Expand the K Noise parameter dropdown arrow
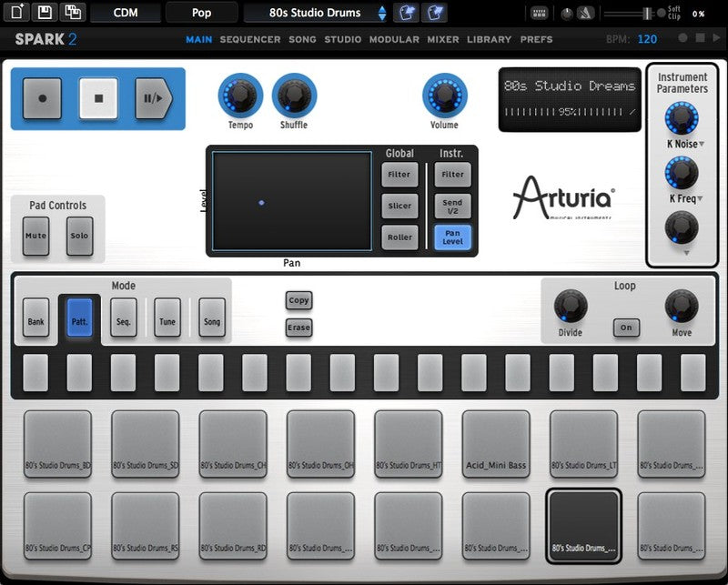 pos(702,144)
